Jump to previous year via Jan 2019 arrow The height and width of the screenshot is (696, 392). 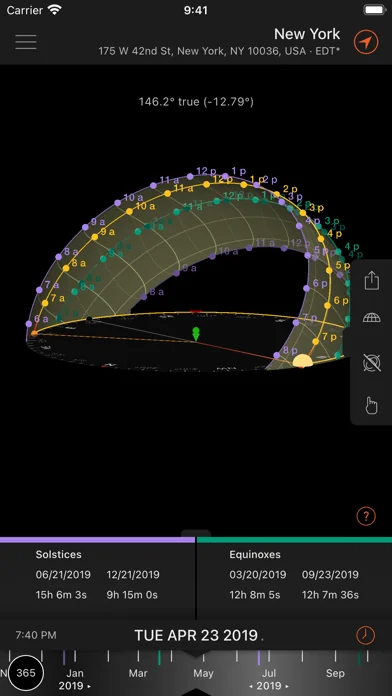point(75,686)
